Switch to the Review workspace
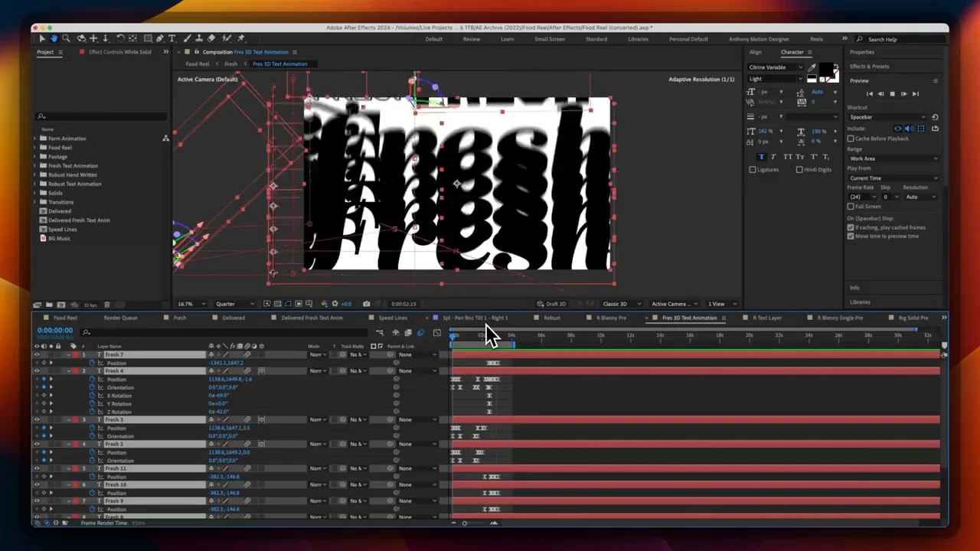 [472, 39]
